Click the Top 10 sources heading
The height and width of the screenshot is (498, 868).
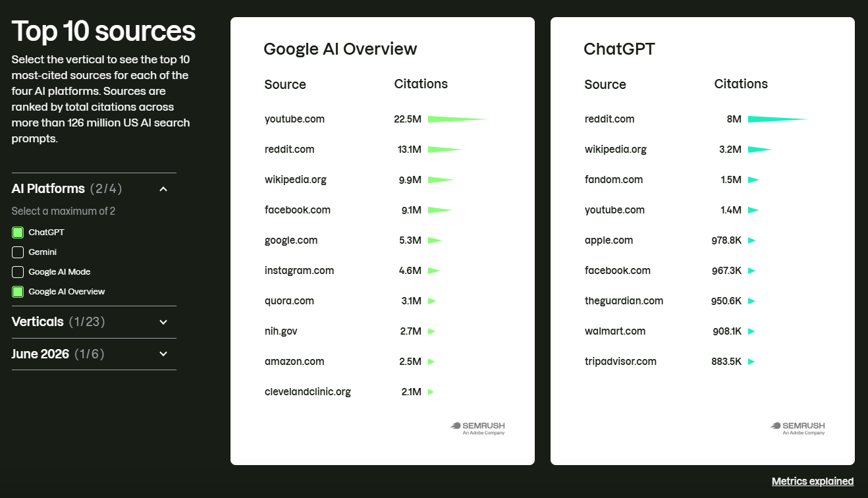[x=103, y=31]
